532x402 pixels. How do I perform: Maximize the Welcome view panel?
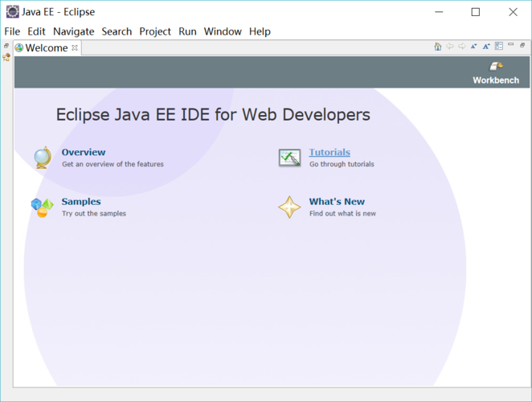(x=523, y=46)
